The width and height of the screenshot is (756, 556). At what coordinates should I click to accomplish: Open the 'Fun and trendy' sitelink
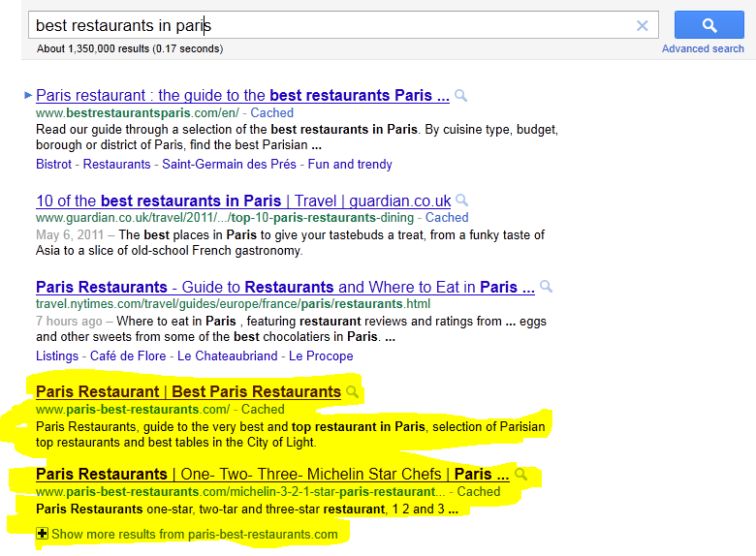[350, 165]
